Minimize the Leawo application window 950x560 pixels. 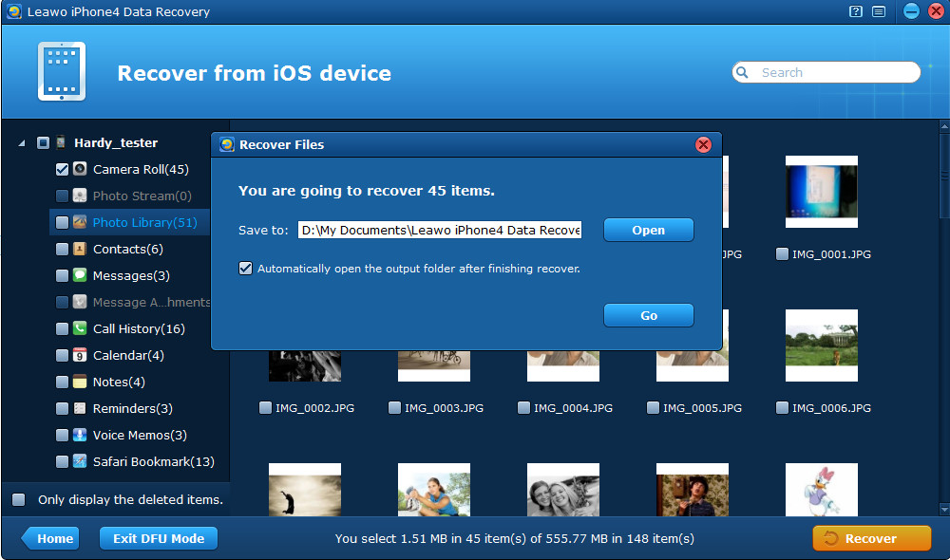coord(911,11)
